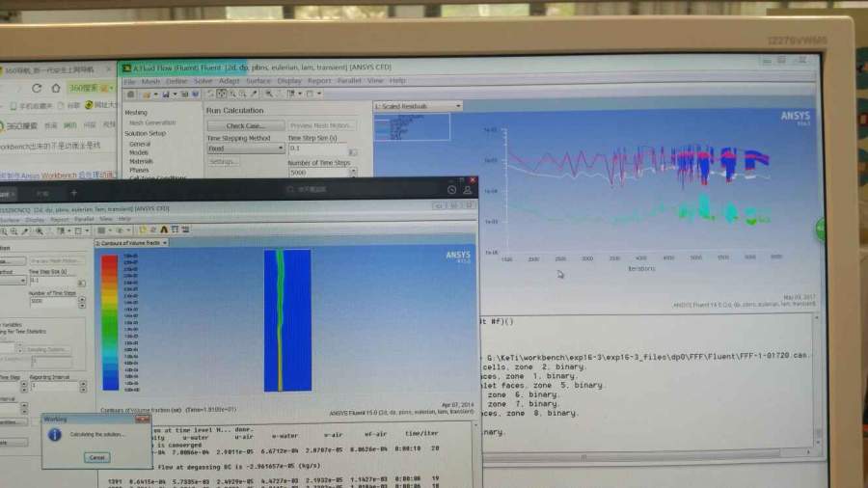Viewport: 868px width, 488px height.
Task: Open the Report menu in front Fluent window
Action: tap(59, 219)
